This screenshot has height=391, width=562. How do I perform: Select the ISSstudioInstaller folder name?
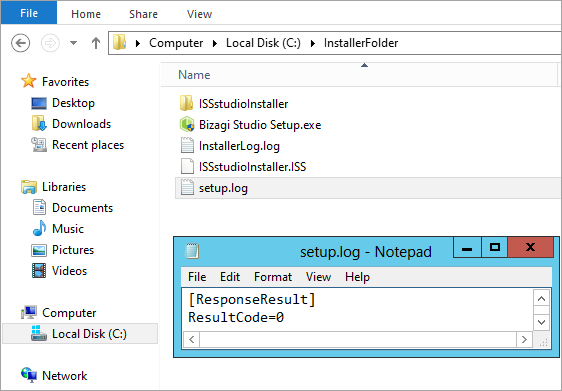click(x=243, y=104)
